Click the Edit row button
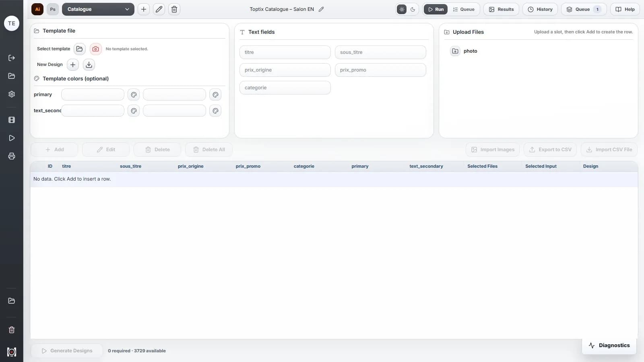 coord(106,150)
